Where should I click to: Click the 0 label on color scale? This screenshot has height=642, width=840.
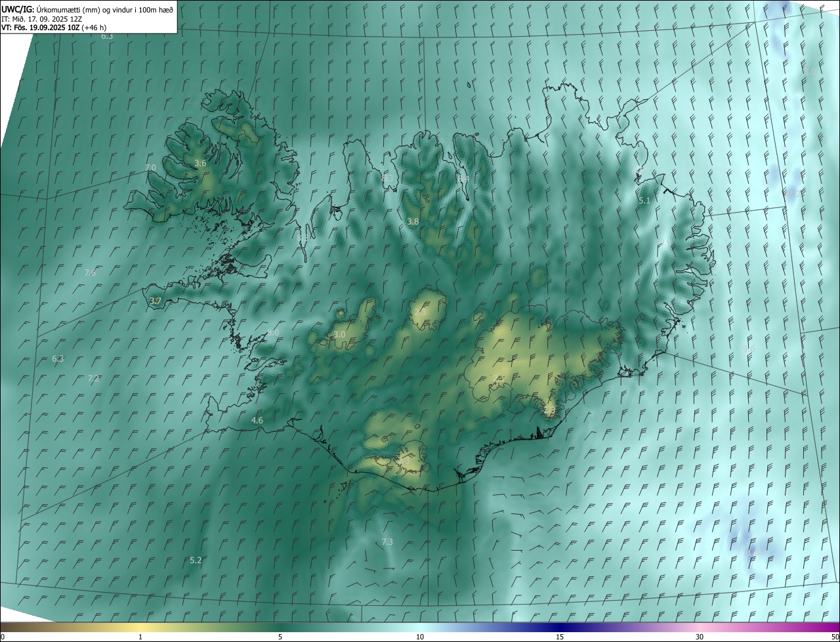click(x=3, y=637)
